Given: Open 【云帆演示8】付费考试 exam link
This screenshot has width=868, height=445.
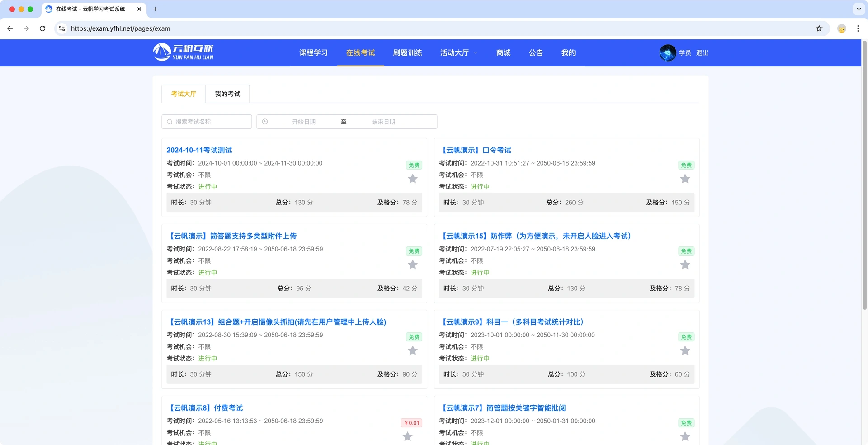Looking at the screenshot, I should coord(205,408).
